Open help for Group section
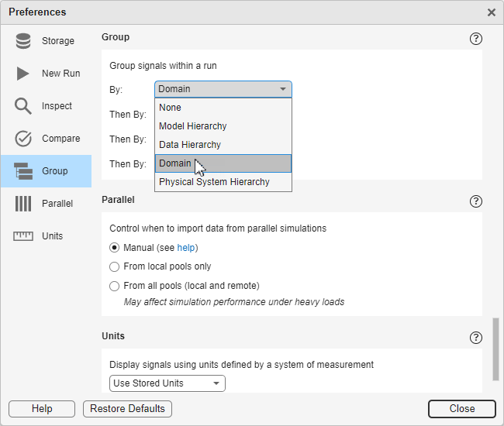 pyautogui.click(x=476, y=39)
